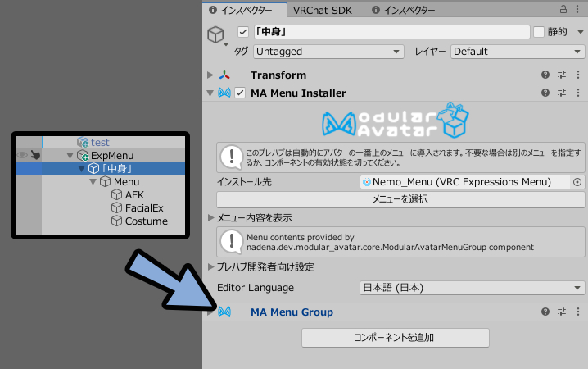Switch to the second インスペクター tab
Screen dimensions: 588x369
(x=403, y=10)
